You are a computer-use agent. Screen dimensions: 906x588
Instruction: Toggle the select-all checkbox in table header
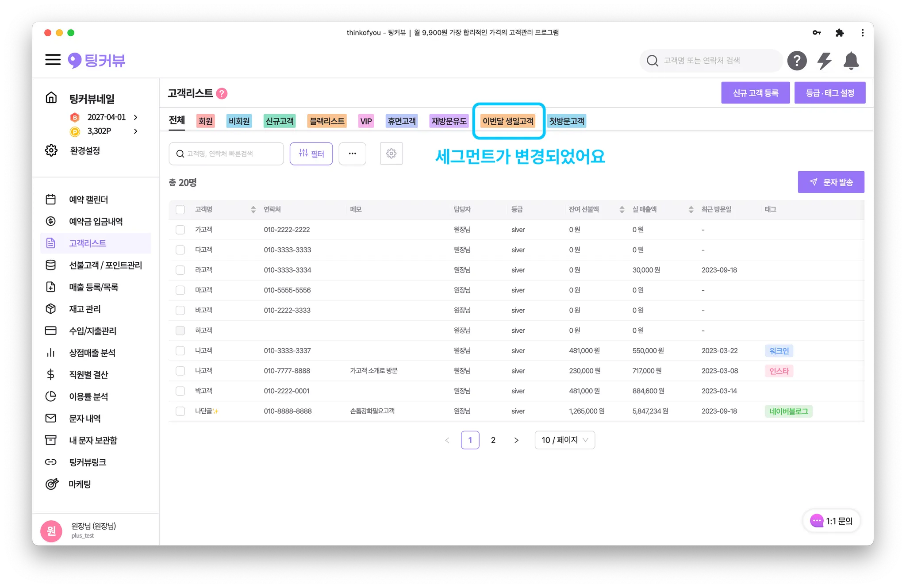[x=180, y=209]
